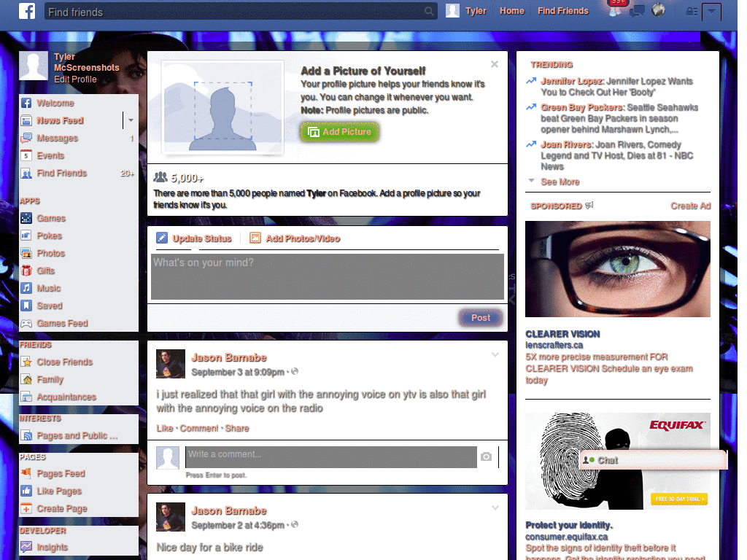Click the Post button

tap(481, 318)
